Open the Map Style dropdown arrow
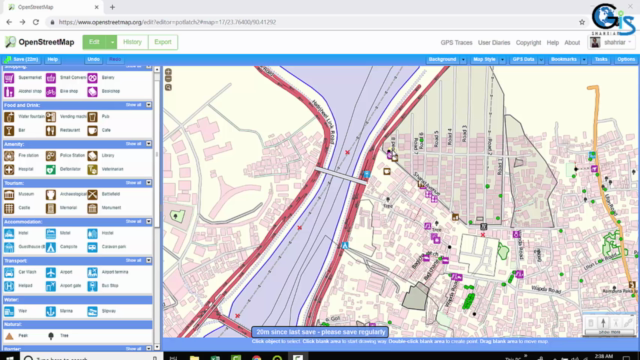 point(502,60)
